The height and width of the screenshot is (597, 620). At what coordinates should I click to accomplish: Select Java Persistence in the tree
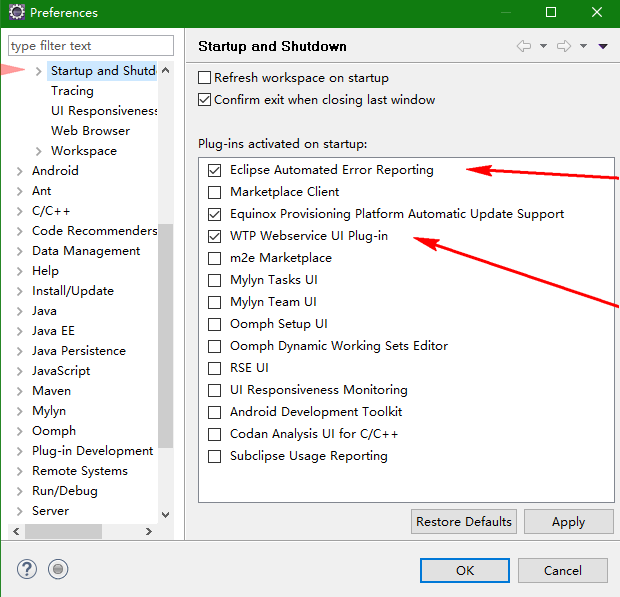coord(79,351)
